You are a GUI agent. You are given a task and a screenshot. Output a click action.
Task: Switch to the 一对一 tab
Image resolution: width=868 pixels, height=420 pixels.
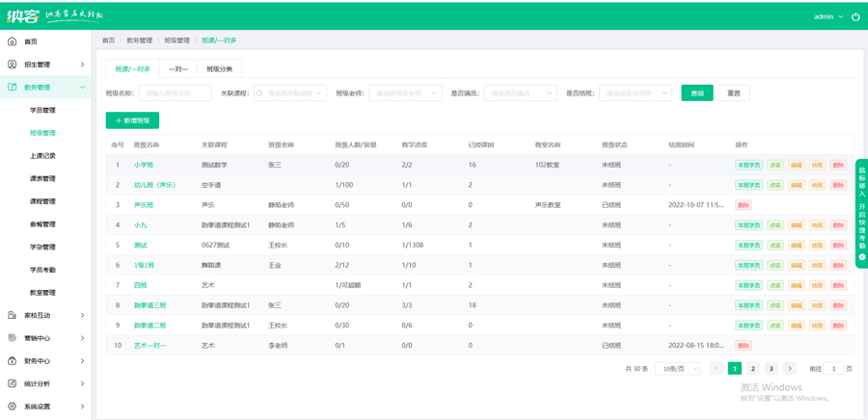click(178, 69)
